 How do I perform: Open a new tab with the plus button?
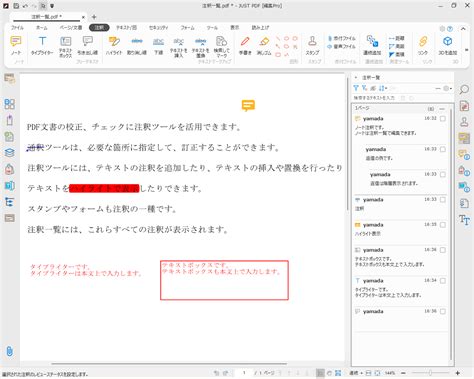click(94, 17)
